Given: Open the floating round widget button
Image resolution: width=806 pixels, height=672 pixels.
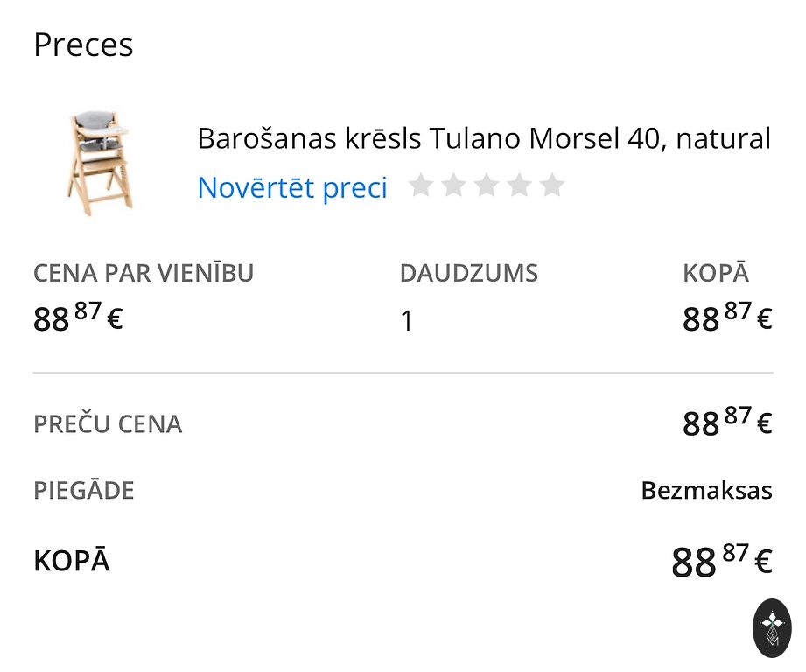Looking at the screenshot, I should 772,627.
